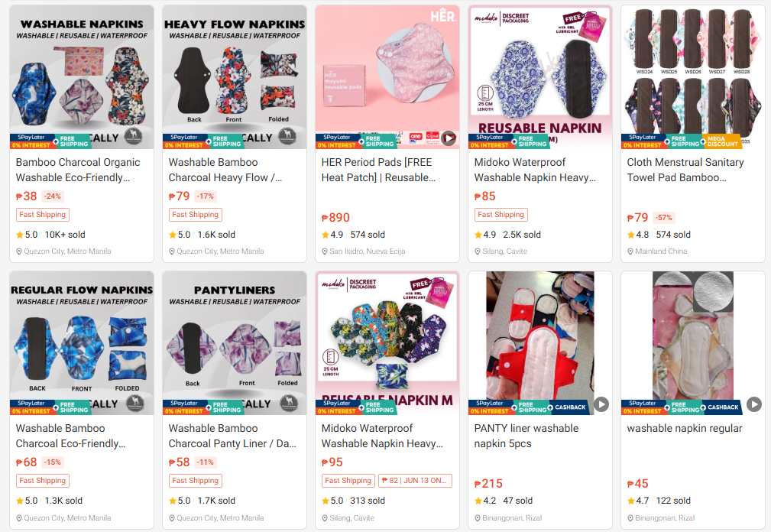The image size is (771, 532).
Task: Open Bamboo Charcoal Organic Washable Eco-Friendly listing
Action: pos(78,170)
